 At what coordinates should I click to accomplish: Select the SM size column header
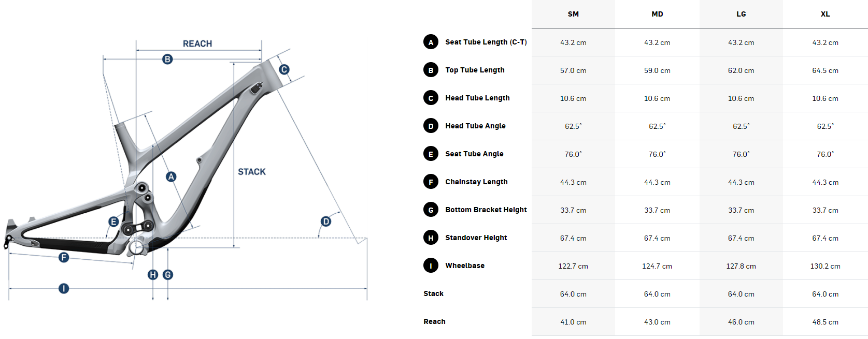tap(573, 14)
